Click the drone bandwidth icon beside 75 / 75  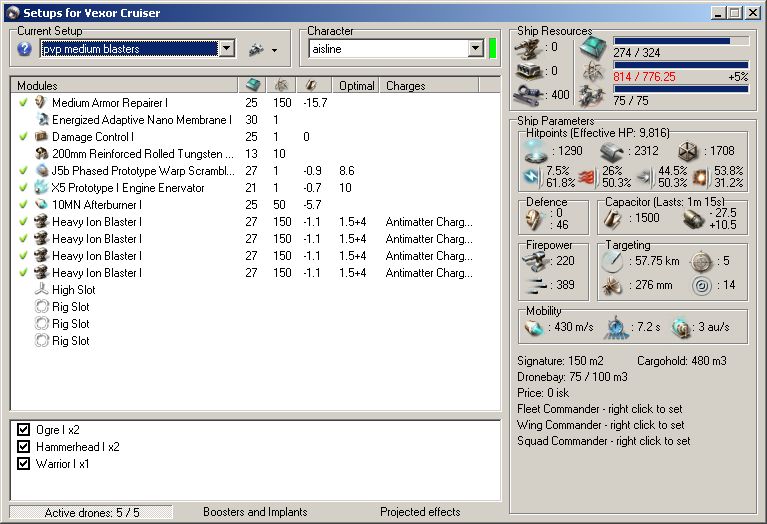pyautogui.click(x=592, y=95)
